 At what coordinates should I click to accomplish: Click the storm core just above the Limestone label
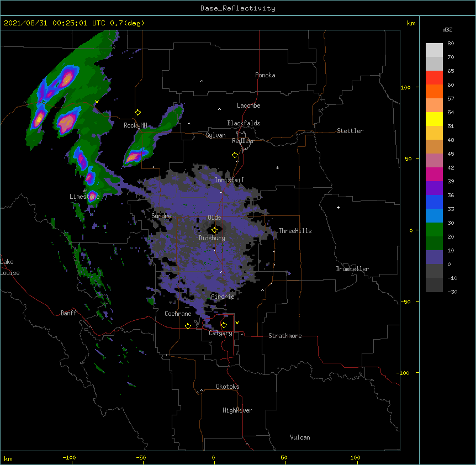[x=92, y=195]
